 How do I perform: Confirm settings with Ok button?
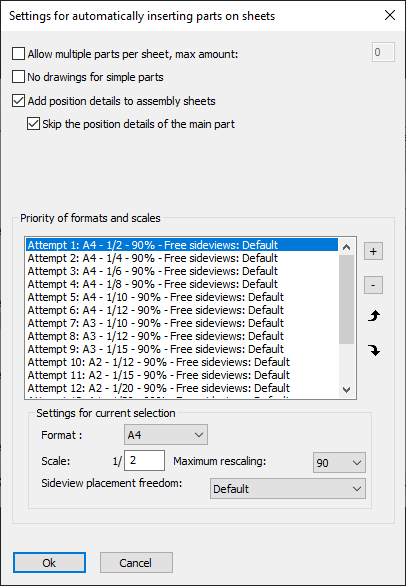[x=49, y=562]
